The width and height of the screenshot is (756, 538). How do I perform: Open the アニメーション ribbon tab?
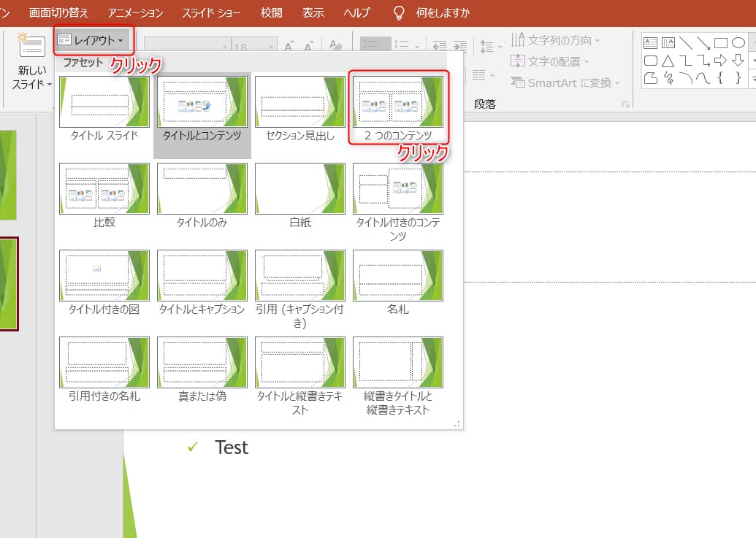(x=135, y=12)
